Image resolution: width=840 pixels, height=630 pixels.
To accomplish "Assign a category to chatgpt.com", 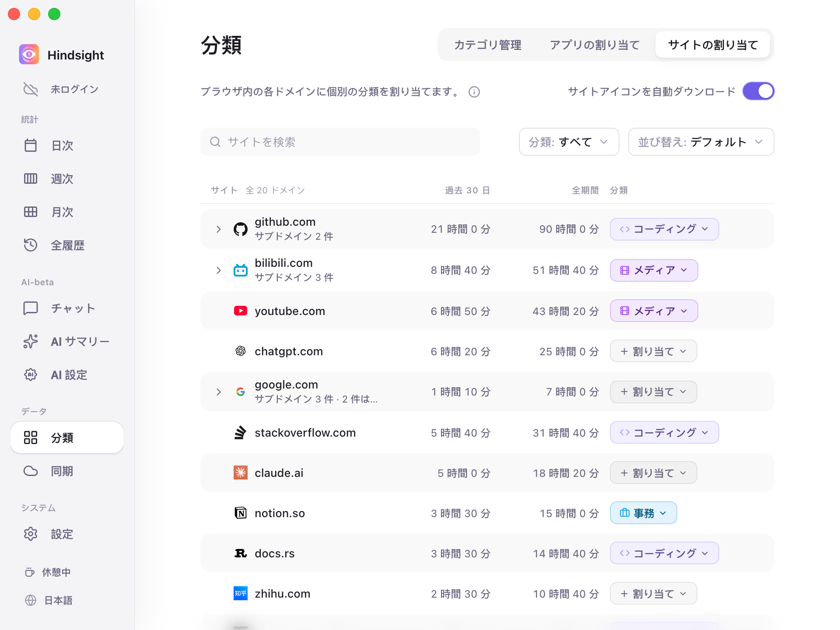I will pos(653,351).
